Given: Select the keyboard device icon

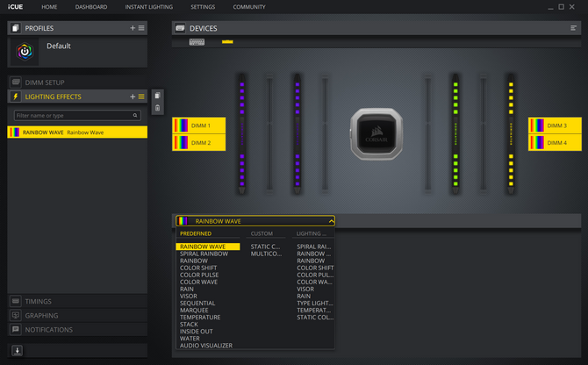Looking at the screenshot, I should click(197, 42).
